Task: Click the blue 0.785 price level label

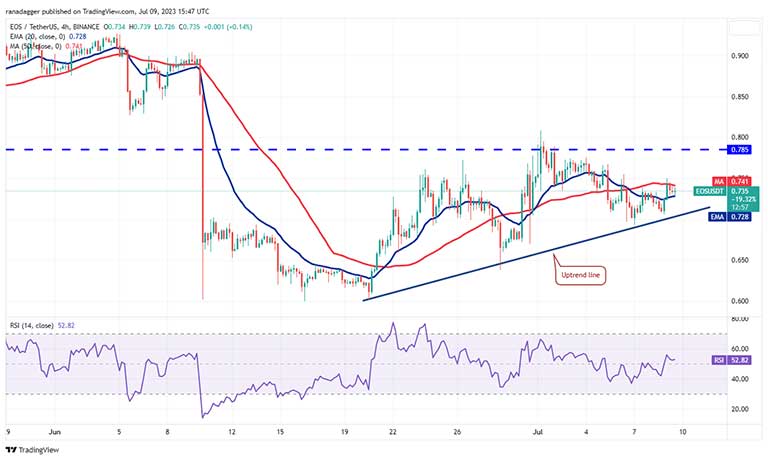Action: tap(740, 149)
